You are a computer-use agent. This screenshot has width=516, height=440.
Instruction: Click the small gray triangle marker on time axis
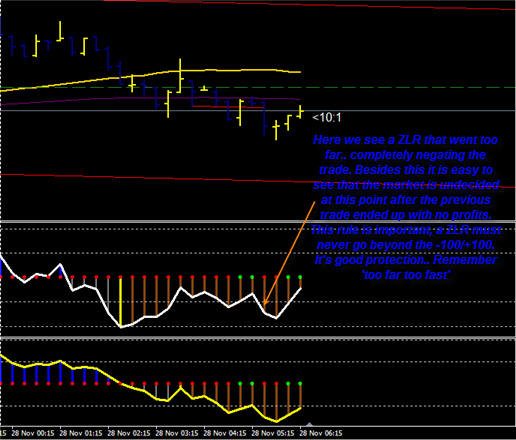pyautogui.click(x=310, y=424)
